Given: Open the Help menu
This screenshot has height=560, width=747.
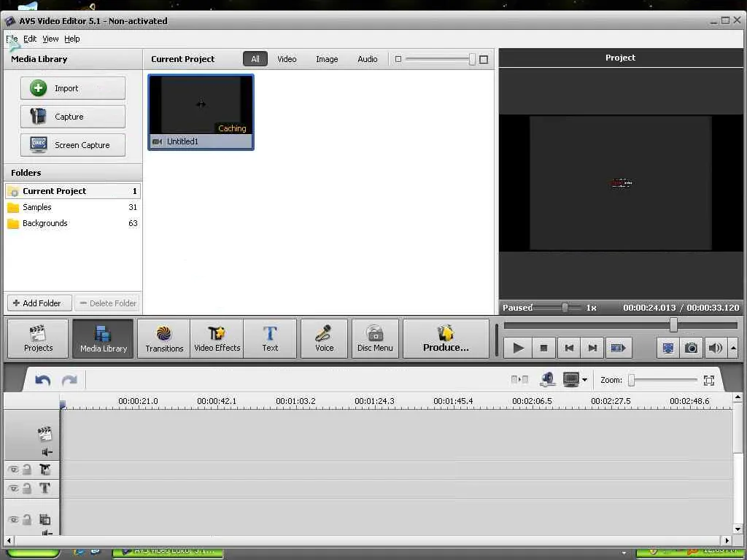Looking at the screenshot, I should [x=72, y=39].
